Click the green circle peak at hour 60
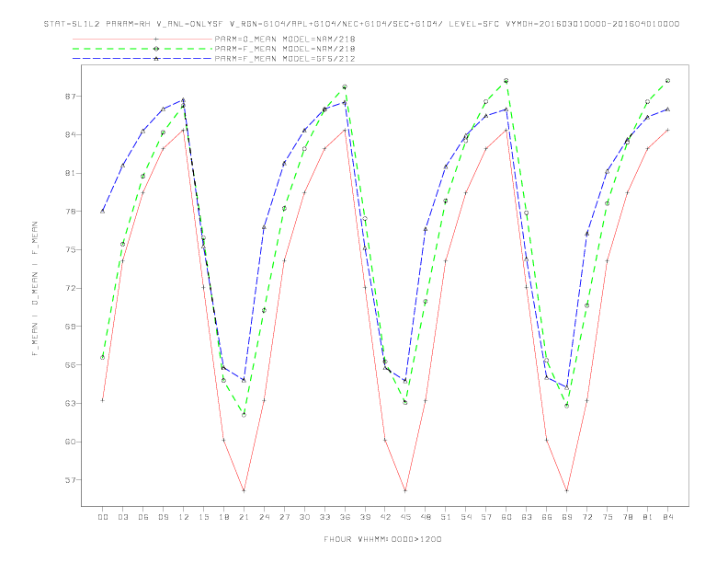The height and width of the screenshot is (563, 728). 506,81
